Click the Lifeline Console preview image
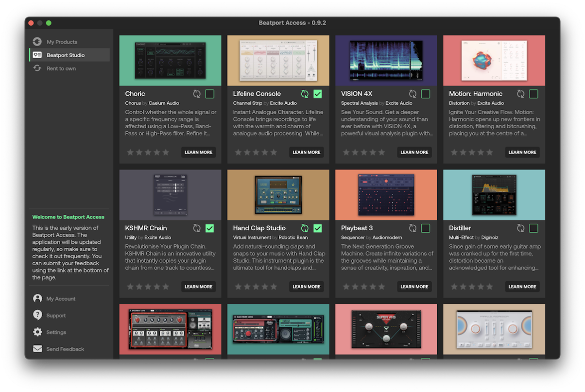585x392 pixels. (278, 61)
